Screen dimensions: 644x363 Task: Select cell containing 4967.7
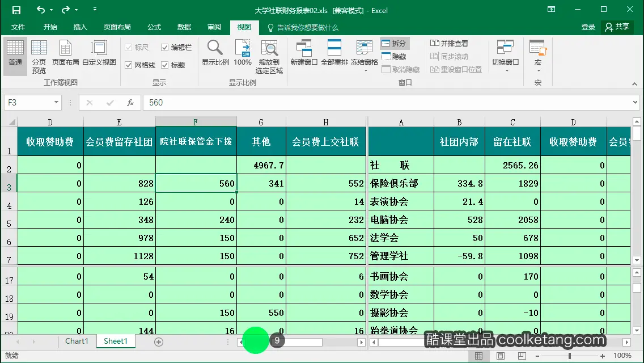click(261, 165)
